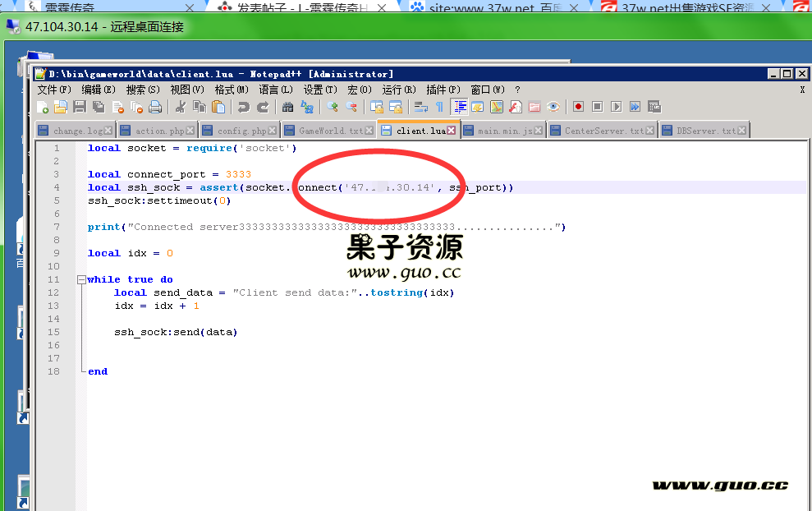Open the 语言(L) menu
This screenshot has height=511, width=812.
tap(275, 90)
